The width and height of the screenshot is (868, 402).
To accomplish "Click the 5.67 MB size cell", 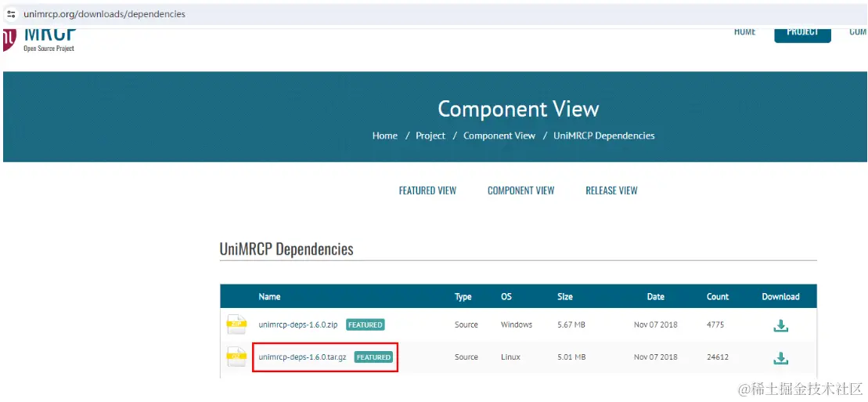I will (571, 324).
